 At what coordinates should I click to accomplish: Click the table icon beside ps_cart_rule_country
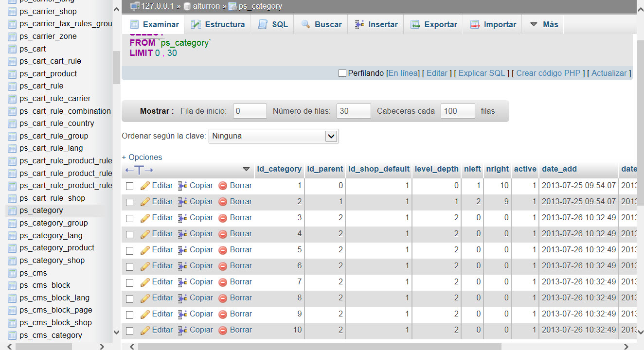(12, 123)
